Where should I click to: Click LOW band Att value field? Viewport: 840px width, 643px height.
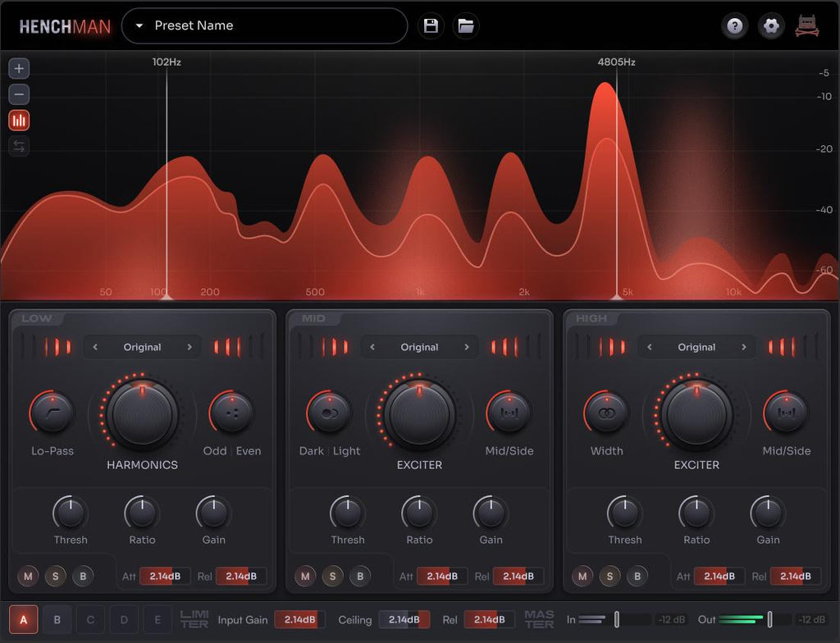[165, 576]
